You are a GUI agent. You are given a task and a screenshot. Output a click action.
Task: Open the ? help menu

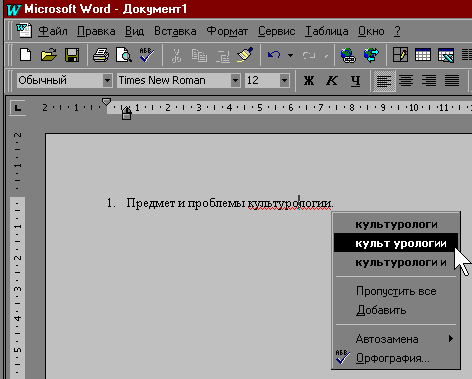click(397, 31)
